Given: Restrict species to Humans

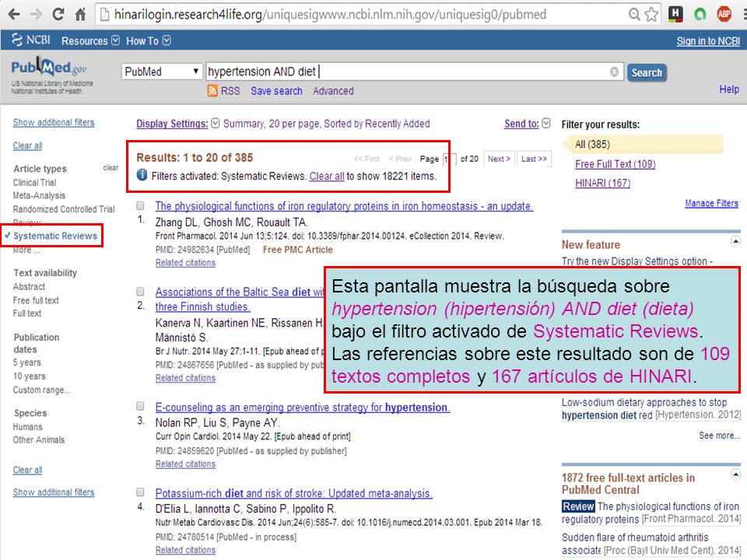Looking at the screenshot, I should (x=28, y=427).
